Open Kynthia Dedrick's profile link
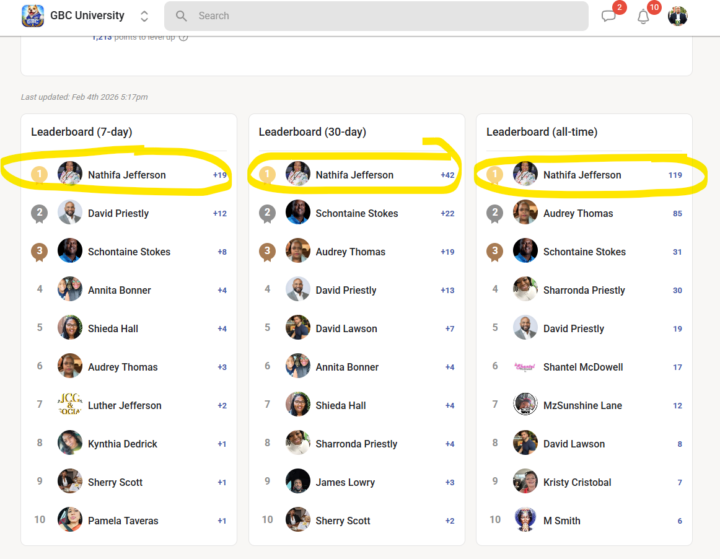720x559 pixels. (122, 444)
